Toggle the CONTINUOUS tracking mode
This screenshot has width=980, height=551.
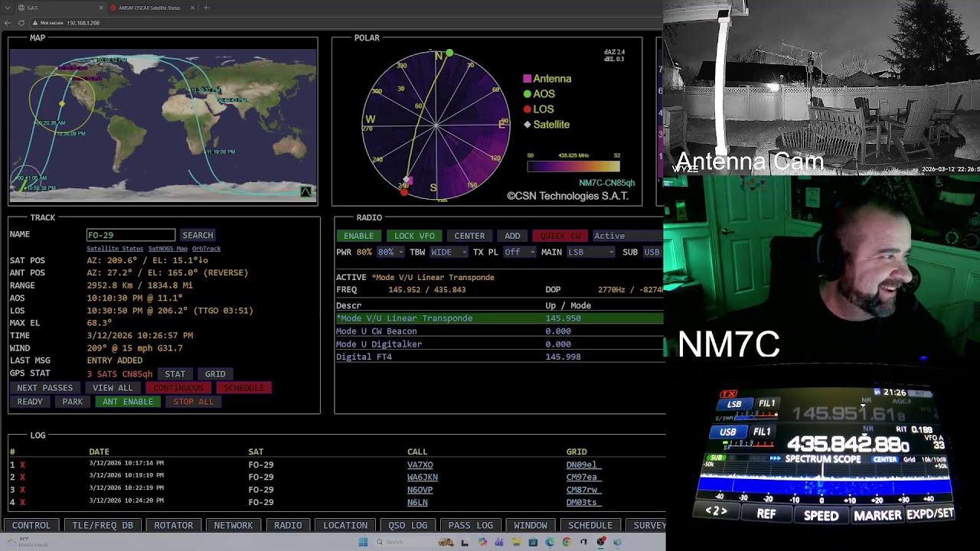(178, 388)
